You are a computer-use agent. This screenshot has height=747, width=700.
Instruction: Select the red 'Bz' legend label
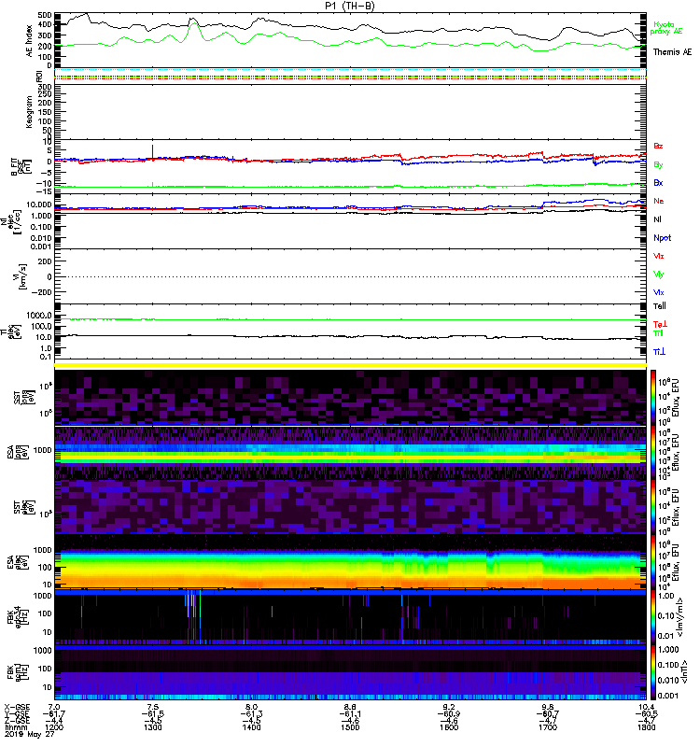[658, 146]
